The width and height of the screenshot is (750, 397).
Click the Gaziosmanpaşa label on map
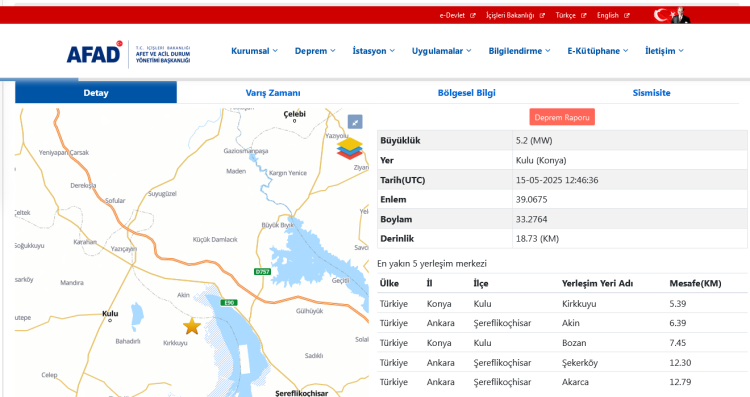246,151
